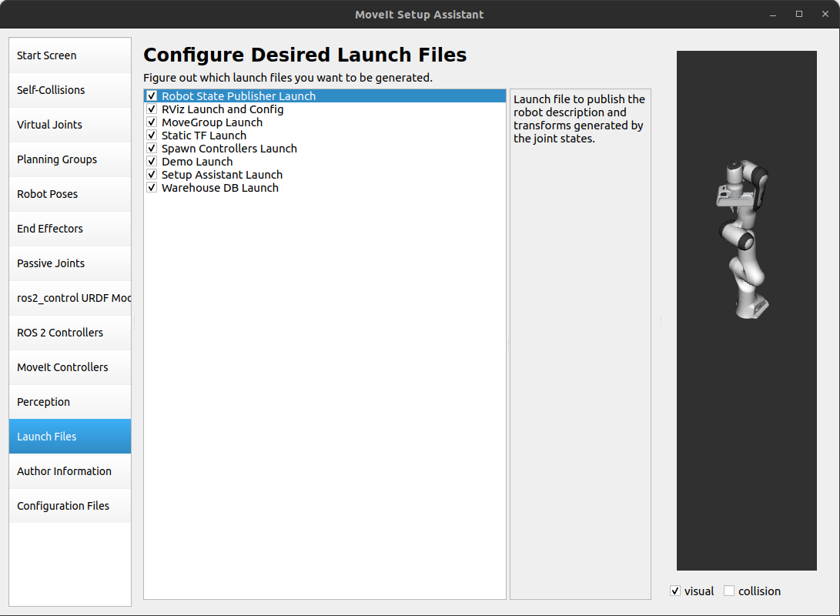Select the Perception setup step

[69, 401]
